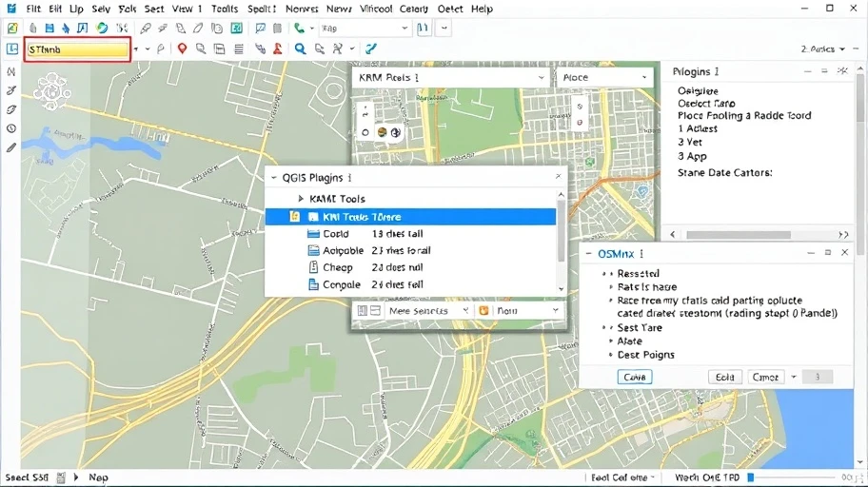The image size is (868, 487).
Task: Open the 2 Pades dropdown
Action: pos(822,49)
